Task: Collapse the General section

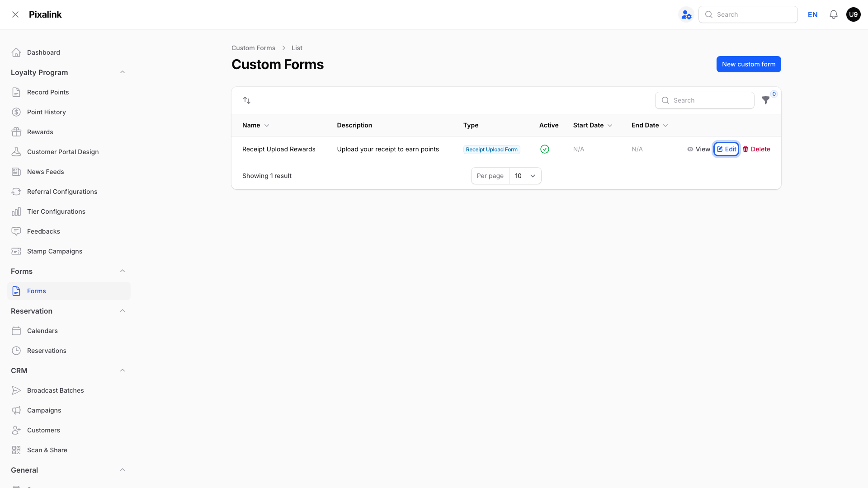Action: [123, 470]
